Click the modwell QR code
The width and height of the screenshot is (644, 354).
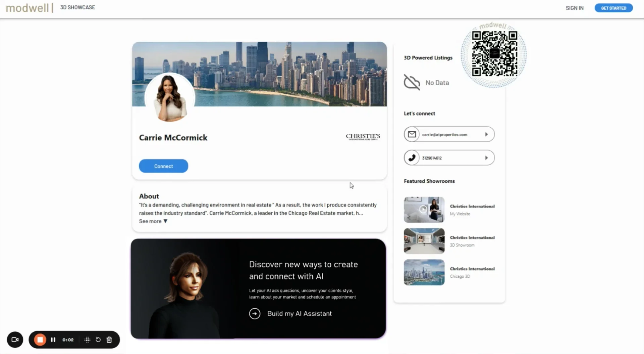(494, 54)
